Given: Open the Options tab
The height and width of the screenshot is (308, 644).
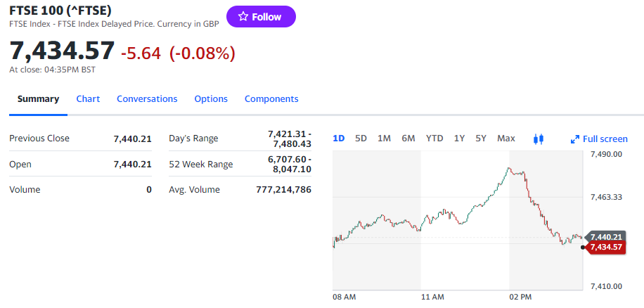Looking at the screenshot, I should click(211, 99).
